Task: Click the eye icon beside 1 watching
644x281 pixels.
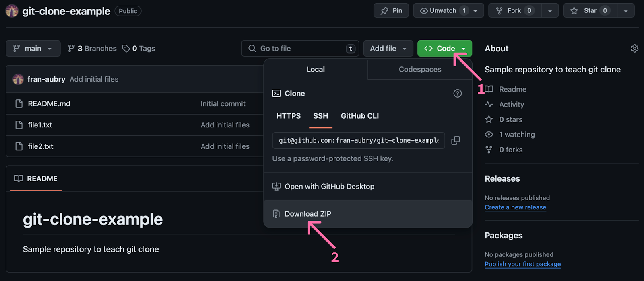Action: click(489, 135)
